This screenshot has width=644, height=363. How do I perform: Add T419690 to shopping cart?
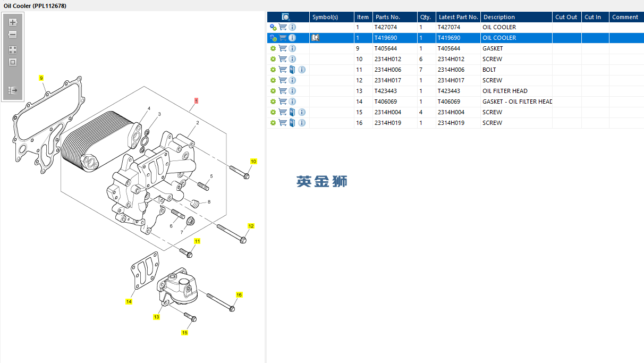click(x=283, y=38)
